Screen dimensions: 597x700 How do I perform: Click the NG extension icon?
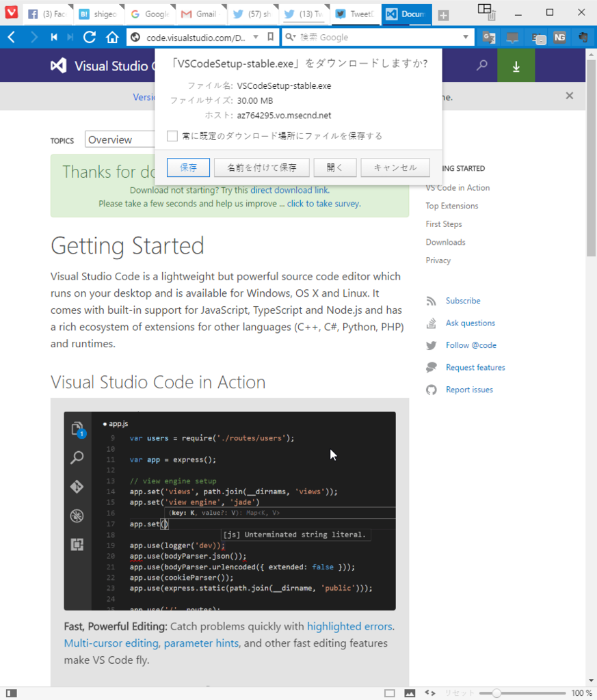[559, 38]
